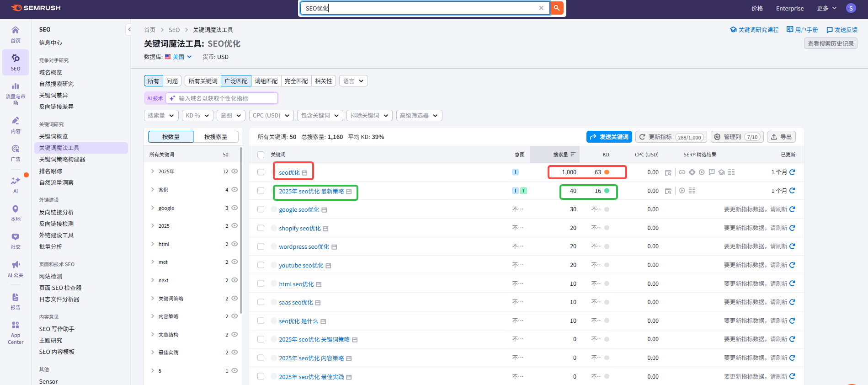Expand the 案例 keyword group

(153, 189)
